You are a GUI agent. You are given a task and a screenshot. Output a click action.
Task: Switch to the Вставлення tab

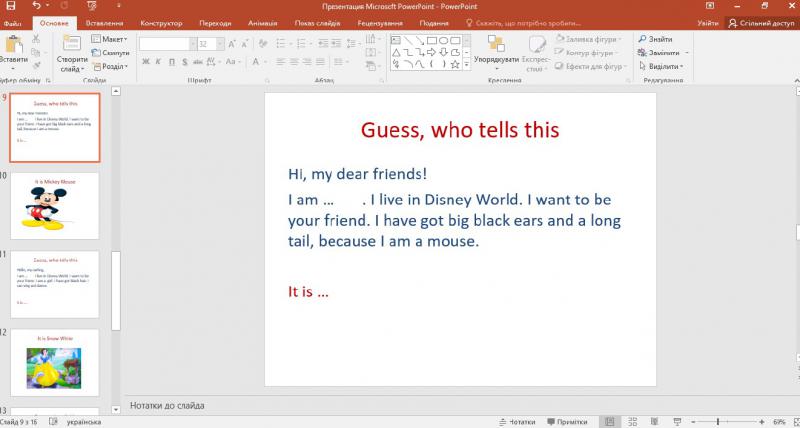[105, 23]
